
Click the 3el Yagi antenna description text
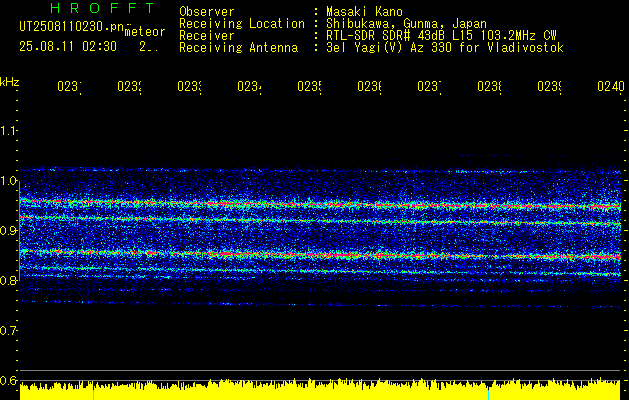(445, 48)
